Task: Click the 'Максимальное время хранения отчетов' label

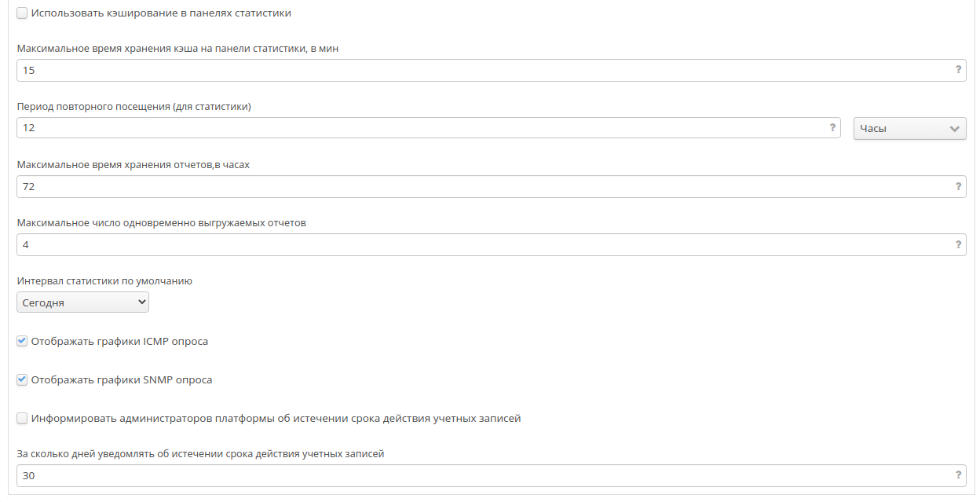Action: (133, 165)
